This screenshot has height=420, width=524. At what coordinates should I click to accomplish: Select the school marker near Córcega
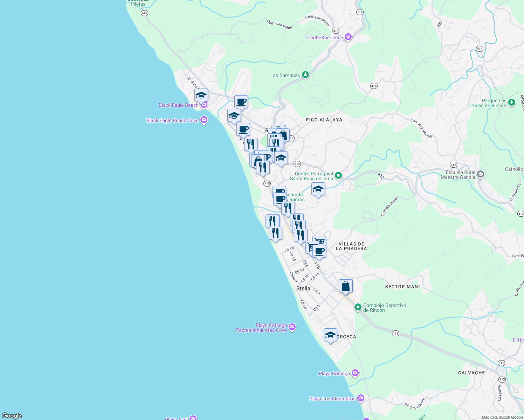pyautogui.click(x=330, y=336)
